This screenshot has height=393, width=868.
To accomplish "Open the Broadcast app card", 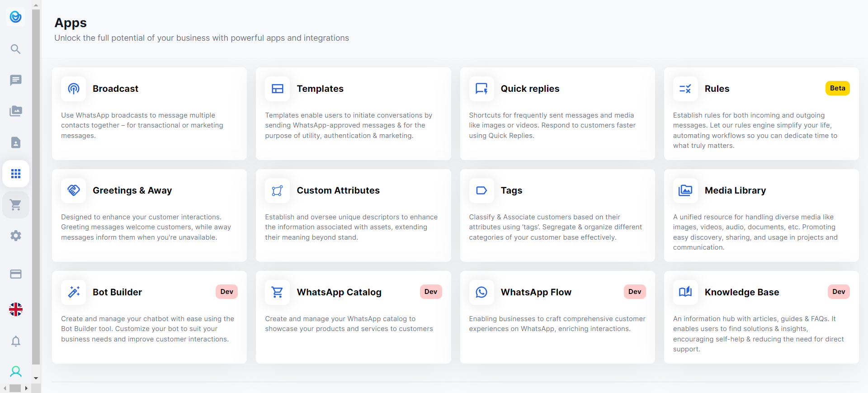I will (x=149, y=113).
